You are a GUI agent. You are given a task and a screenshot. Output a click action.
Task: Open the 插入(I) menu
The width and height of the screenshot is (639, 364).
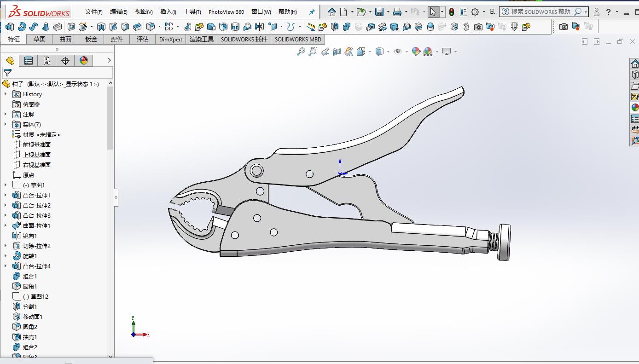168,12
